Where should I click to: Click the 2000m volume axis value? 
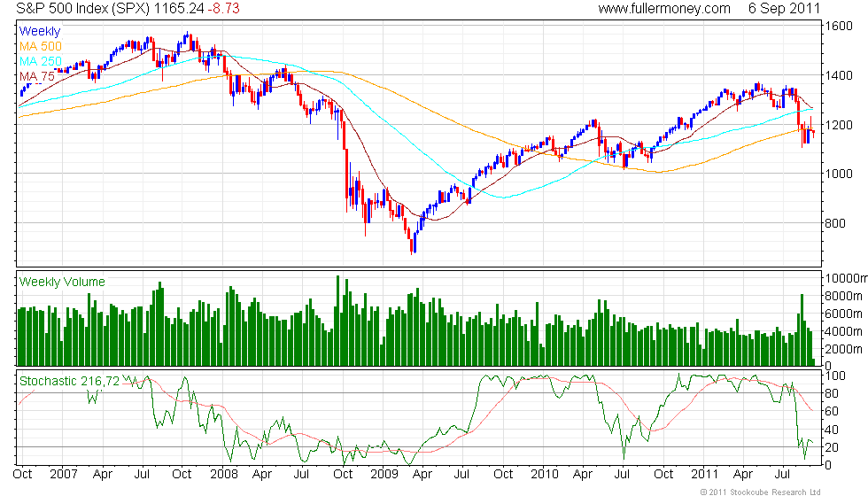[843, 349]
